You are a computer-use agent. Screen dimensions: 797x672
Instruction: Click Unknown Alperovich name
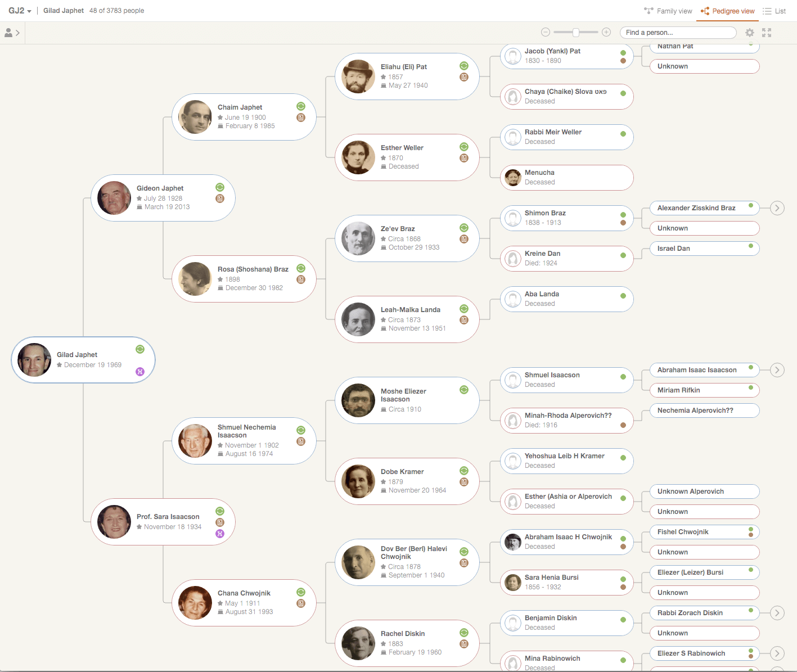(691, 491)
